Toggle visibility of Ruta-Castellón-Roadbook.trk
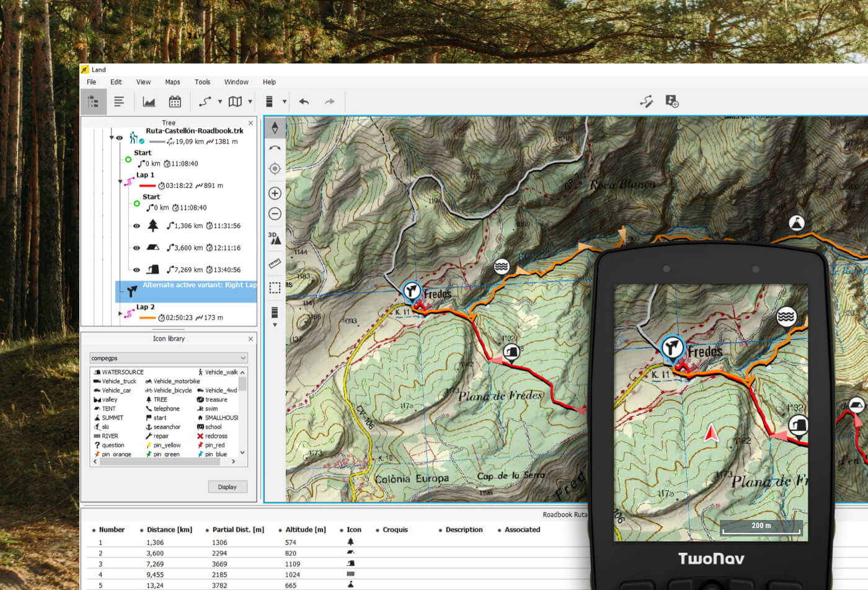Image resolution: width=868 pixels, height=590 pixels. [x=120, y=138]
